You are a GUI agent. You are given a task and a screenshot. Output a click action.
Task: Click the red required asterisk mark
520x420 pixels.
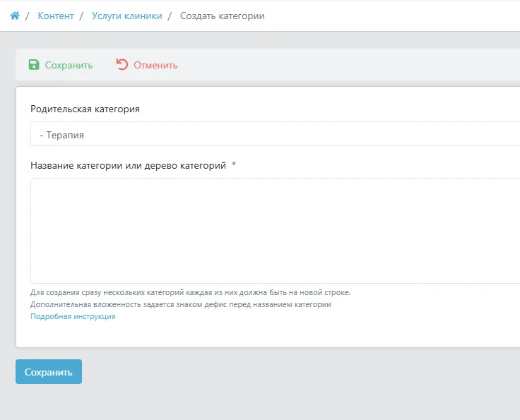(234, 165)
